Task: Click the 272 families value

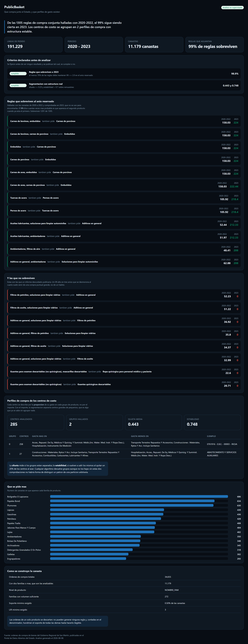Action: [x=166, y=597]
